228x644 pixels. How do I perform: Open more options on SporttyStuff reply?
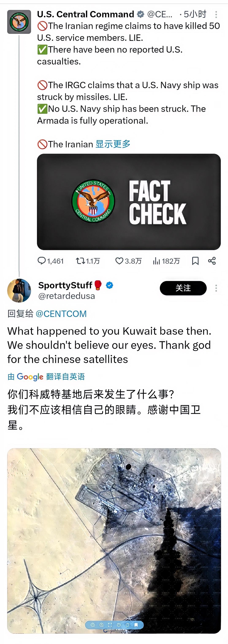click(216, 288)
